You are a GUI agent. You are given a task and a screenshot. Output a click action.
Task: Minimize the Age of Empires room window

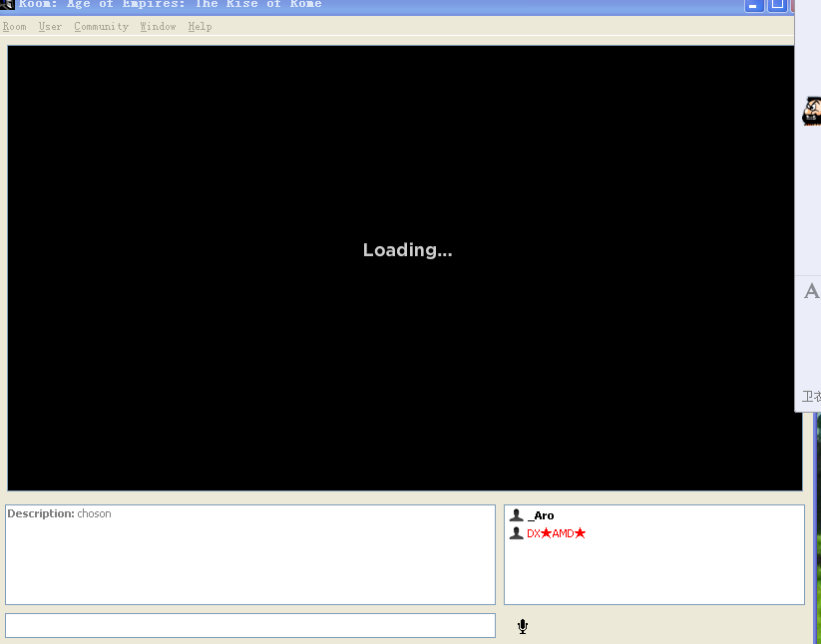pyautogui.click(x=753, y=5)
